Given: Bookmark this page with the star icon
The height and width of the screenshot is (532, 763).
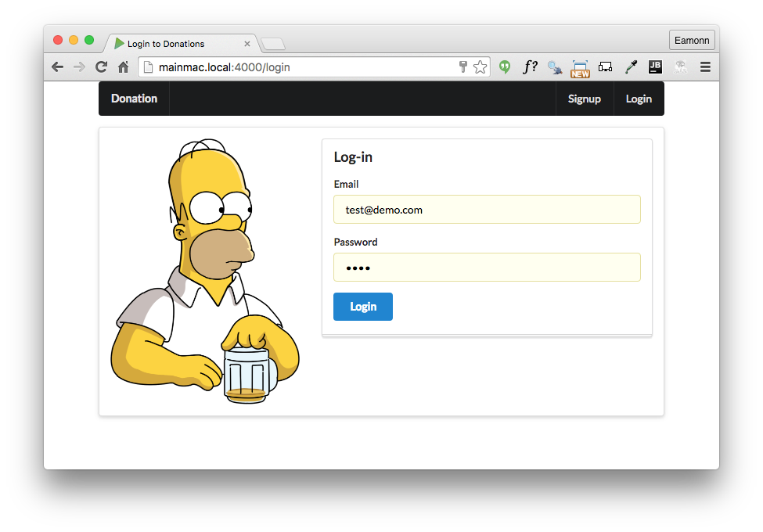Looking at the screenshot, I should [480, 67].
